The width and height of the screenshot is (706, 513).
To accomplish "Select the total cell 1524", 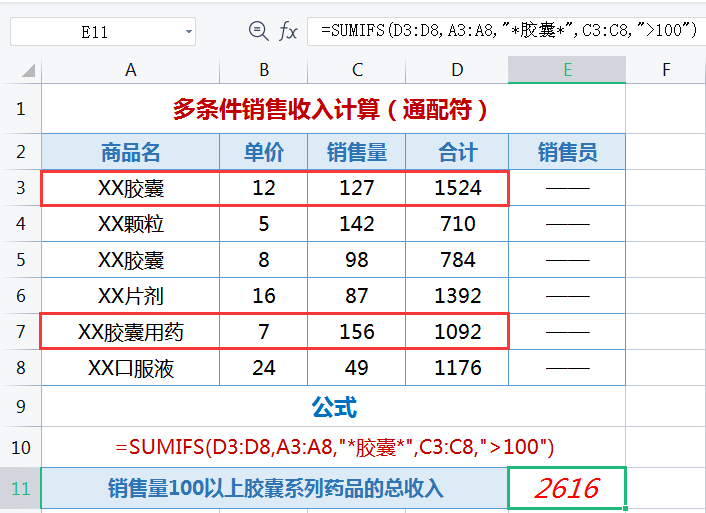I will pyautogui.click(x=457, y=188).
